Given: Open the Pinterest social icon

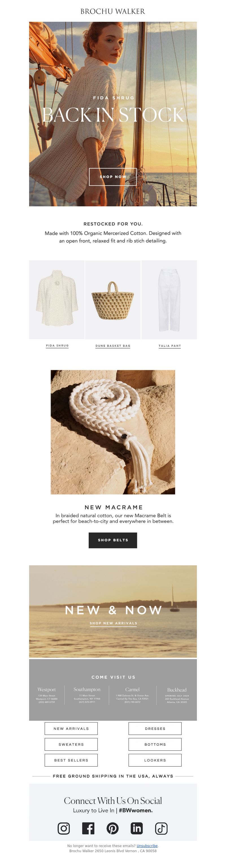Looking at the screenshot, I should pos(112,828).
